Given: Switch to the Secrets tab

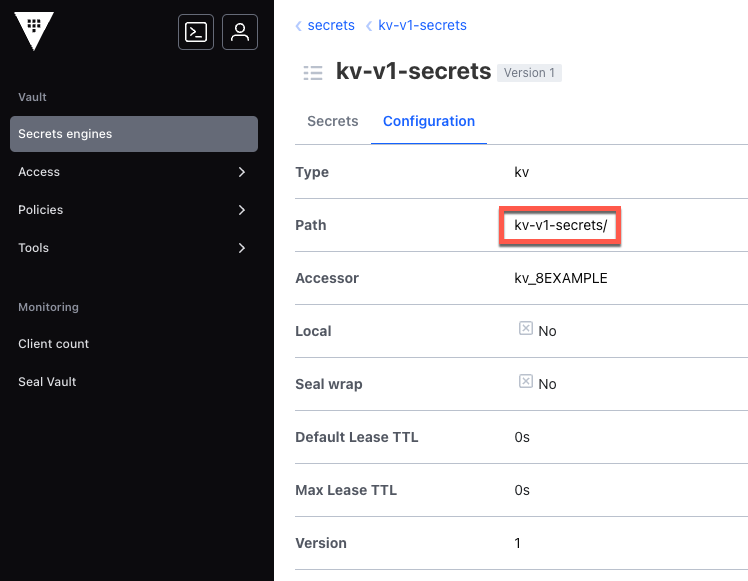Looking at the screenshot, I should (x=332, y=121).
